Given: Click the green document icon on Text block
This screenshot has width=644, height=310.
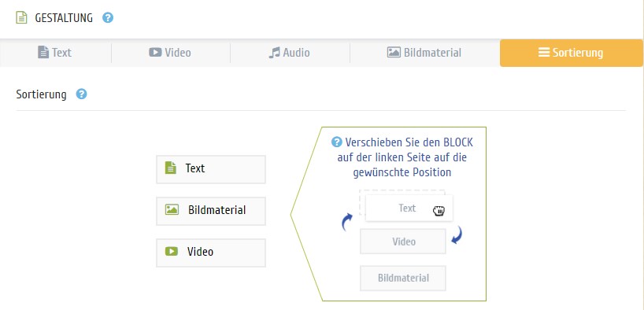Looking at the screenshot, I should (170, 168).
